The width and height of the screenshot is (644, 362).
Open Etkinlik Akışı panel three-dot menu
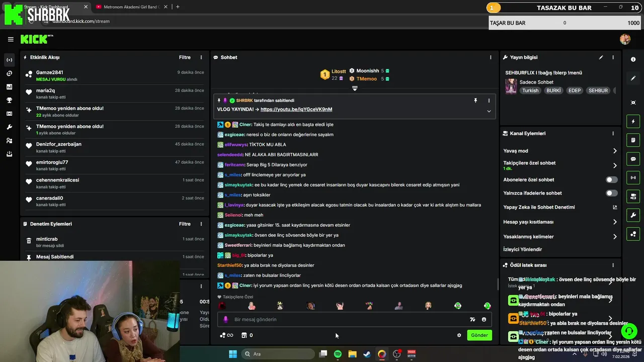pyautogui.click(x=201, y=57)
